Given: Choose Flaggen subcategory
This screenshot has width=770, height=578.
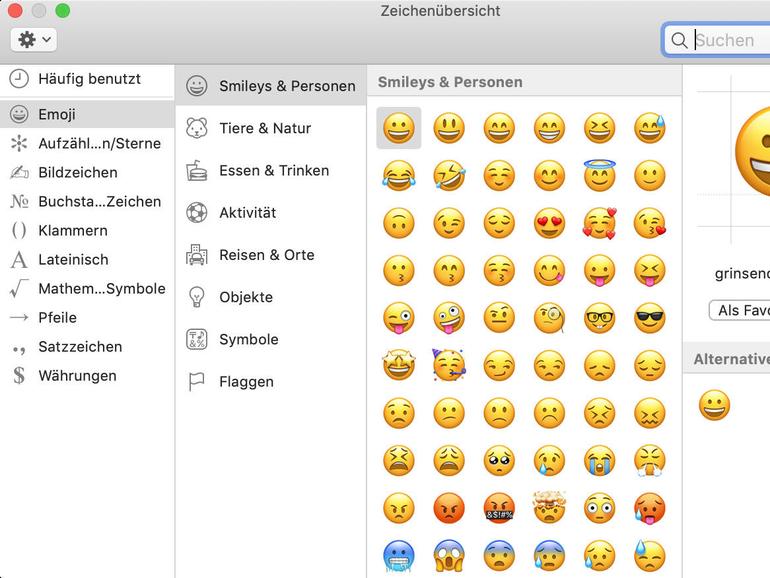Looking at the screenshot, I should coord(271,382).
